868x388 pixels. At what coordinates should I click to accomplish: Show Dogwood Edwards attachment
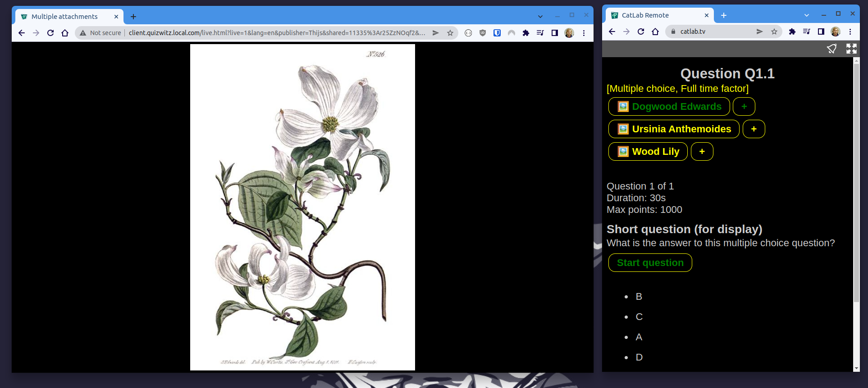click(x=669, y=107)
